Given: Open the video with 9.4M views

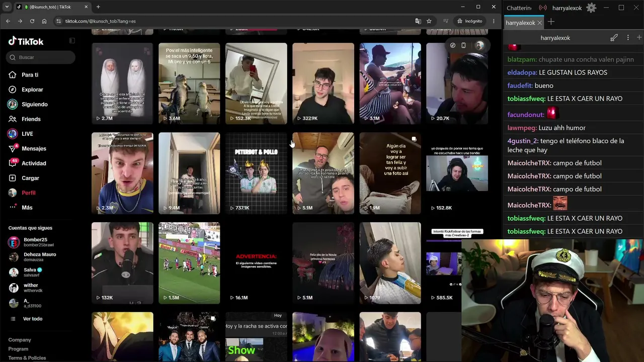Looking at the screenshot, I should click(x=189, y=173).
